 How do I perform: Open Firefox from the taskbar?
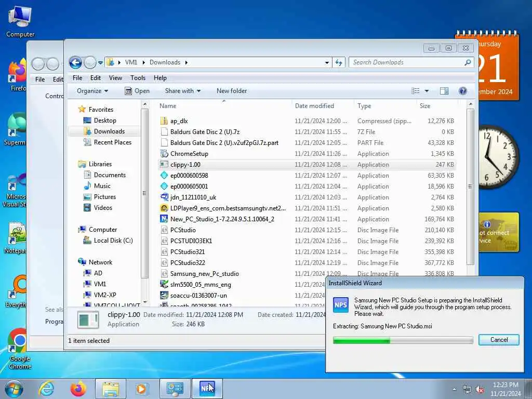coord(78,389)
